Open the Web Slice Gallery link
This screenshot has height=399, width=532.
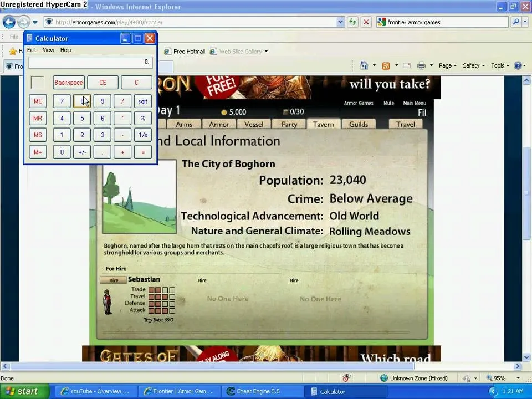(237, 51)
